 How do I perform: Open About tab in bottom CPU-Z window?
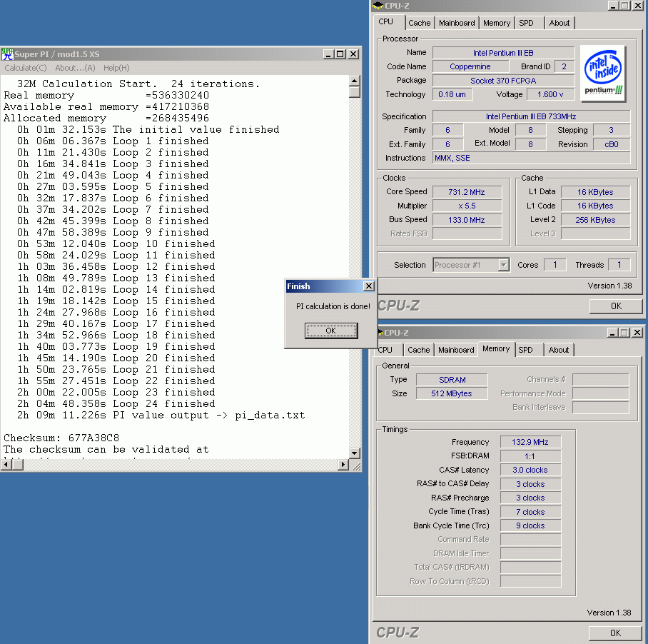(x=559, y=350)
